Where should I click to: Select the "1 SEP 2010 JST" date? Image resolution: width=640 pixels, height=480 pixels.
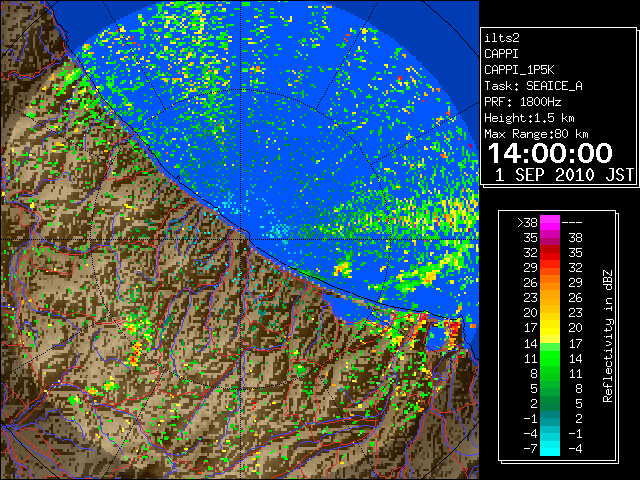coord(564,175)
